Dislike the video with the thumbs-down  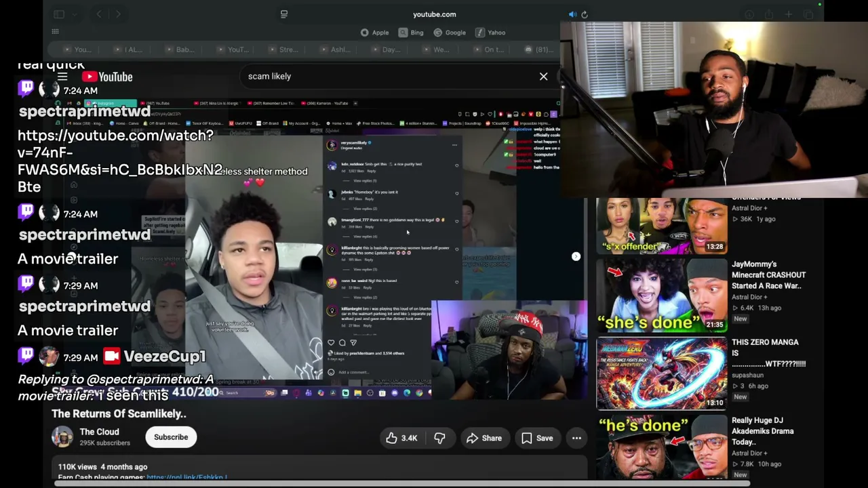point(439,438)
